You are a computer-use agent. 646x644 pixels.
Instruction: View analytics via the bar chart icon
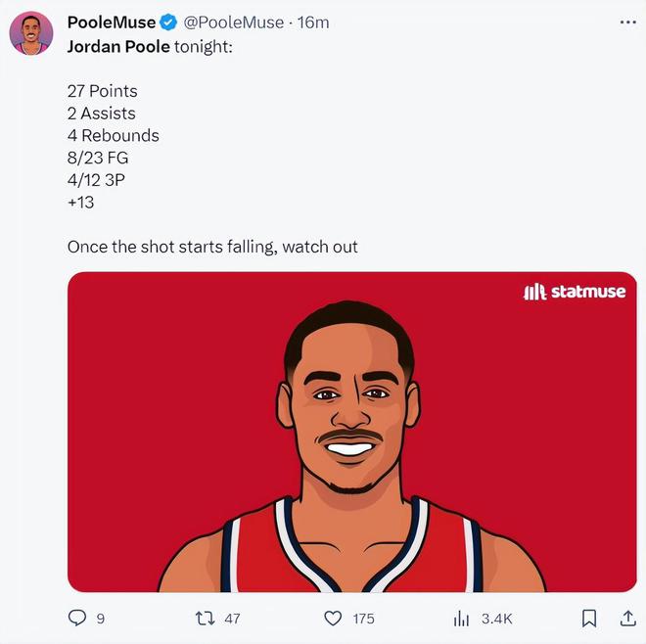(462, 619)
